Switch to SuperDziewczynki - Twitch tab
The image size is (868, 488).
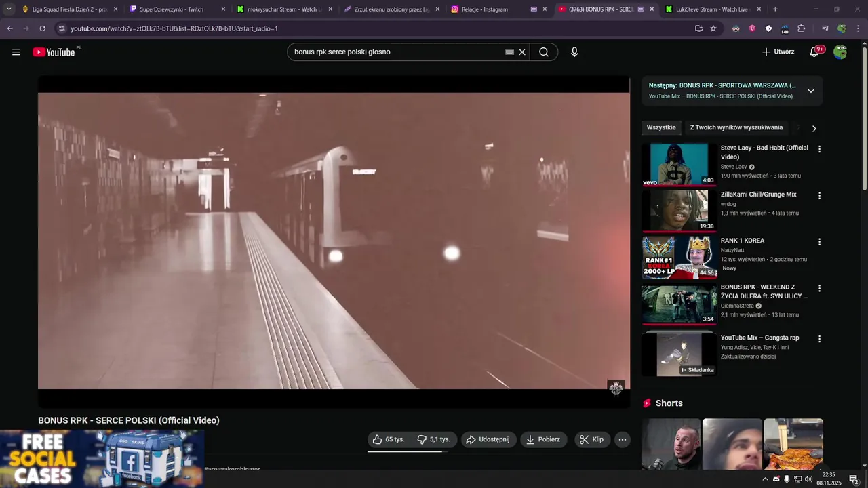click(x=176, y=9)
